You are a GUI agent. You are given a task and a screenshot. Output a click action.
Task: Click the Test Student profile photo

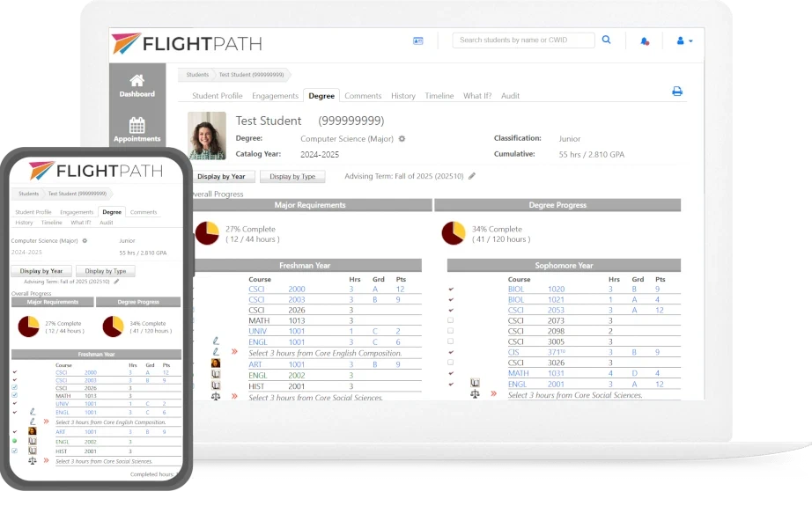tap(207, 136)
